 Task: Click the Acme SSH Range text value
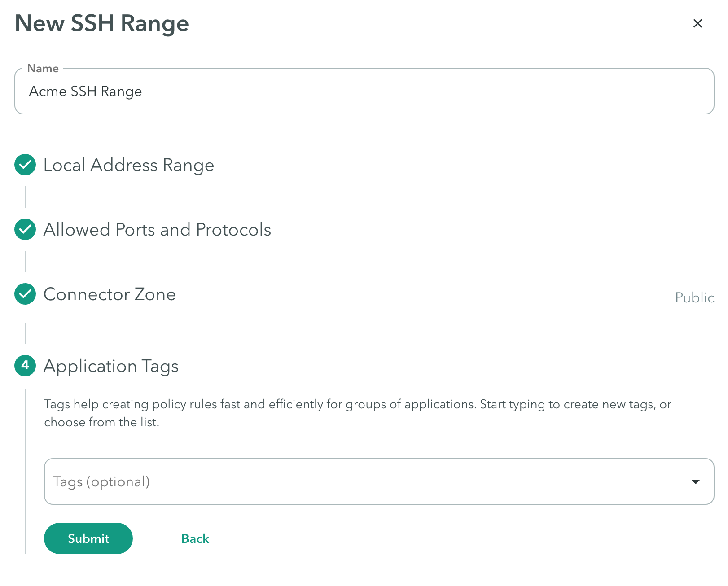[x=85, y=92]
